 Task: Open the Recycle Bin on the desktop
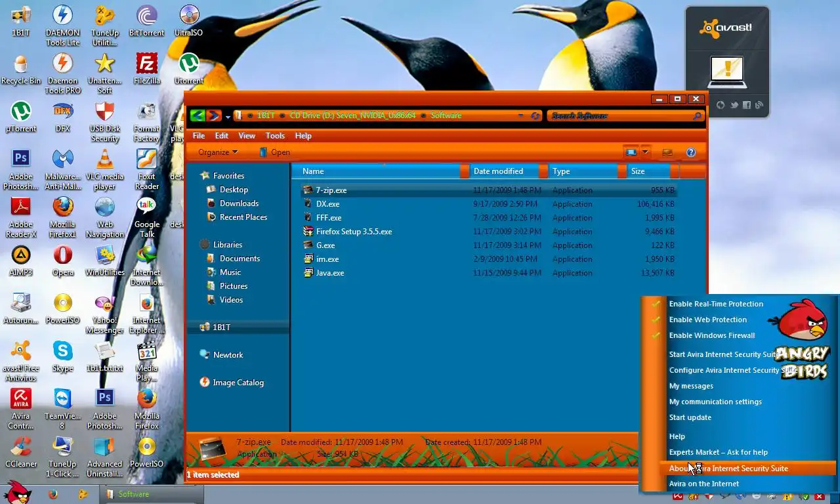tap(20, 69)
